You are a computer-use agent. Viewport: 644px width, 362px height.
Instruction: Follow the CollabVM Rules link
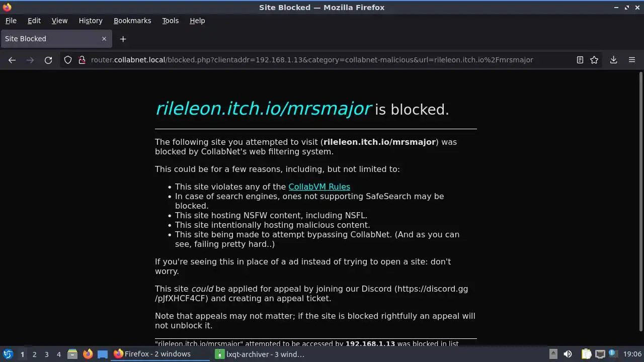[319, 187]
